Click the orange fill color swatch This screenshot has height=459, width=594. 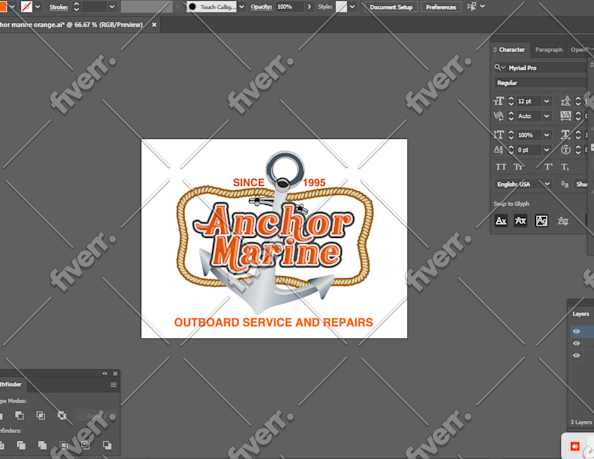point(3,6)
